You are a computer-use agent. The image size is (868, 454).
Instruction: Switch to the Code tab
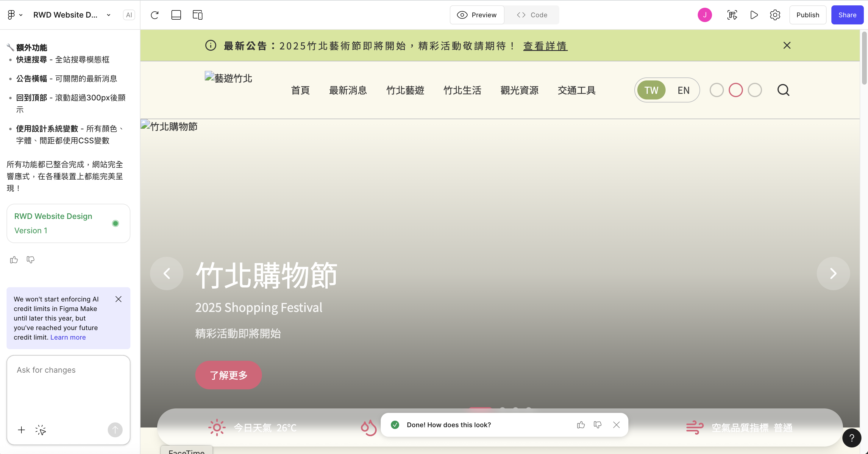[x=532, y=15]
